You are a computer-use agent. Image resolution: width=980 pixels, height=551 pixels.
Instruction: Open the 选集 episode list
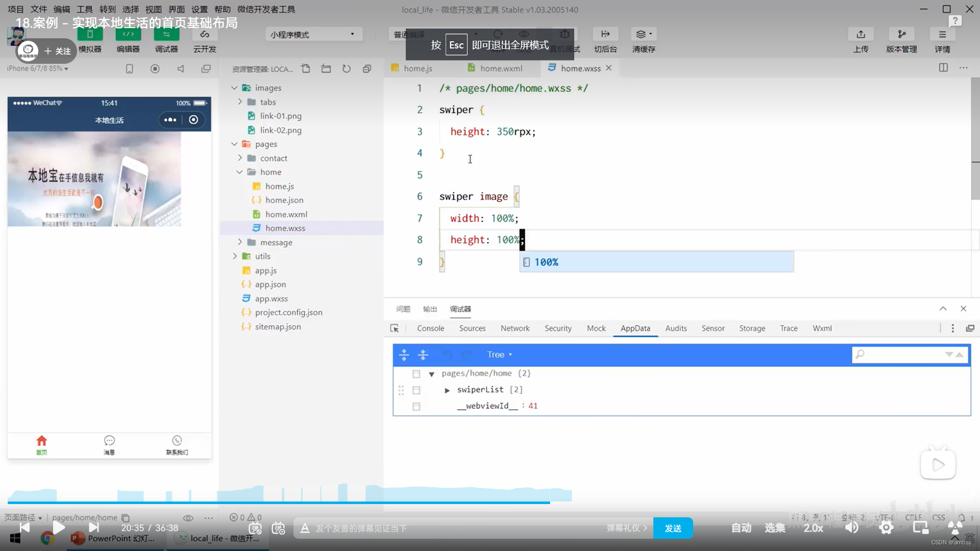coord(775,528)
